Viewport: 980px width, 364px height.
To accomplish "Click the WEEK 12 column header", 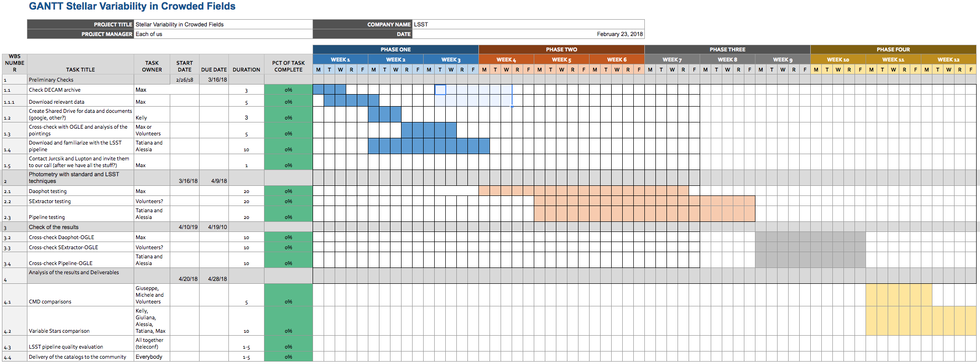I will (948, 60).
